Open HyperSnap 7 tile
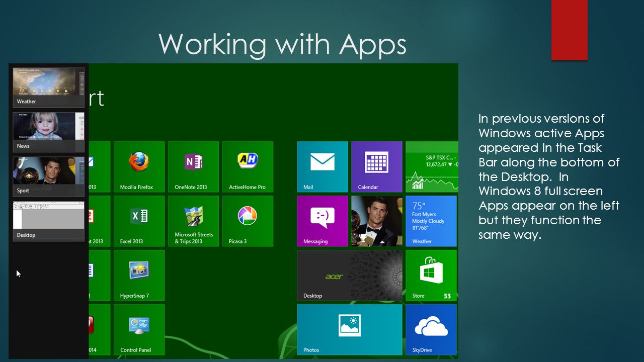The width and height of the screenshot is (644, 362). click(x=139, y=276)
